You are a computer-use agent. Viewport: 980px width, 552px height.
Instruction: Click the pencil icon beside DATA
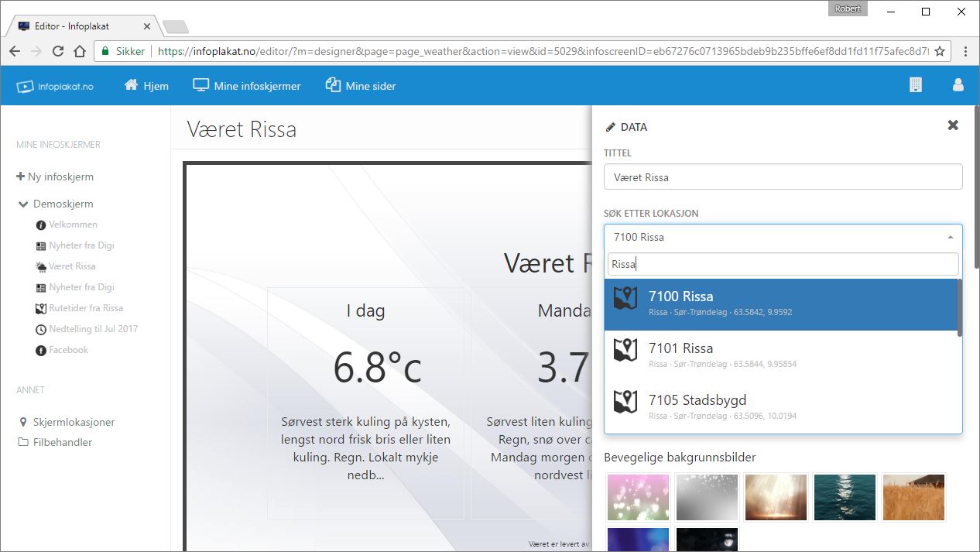[x=611, y=127]
